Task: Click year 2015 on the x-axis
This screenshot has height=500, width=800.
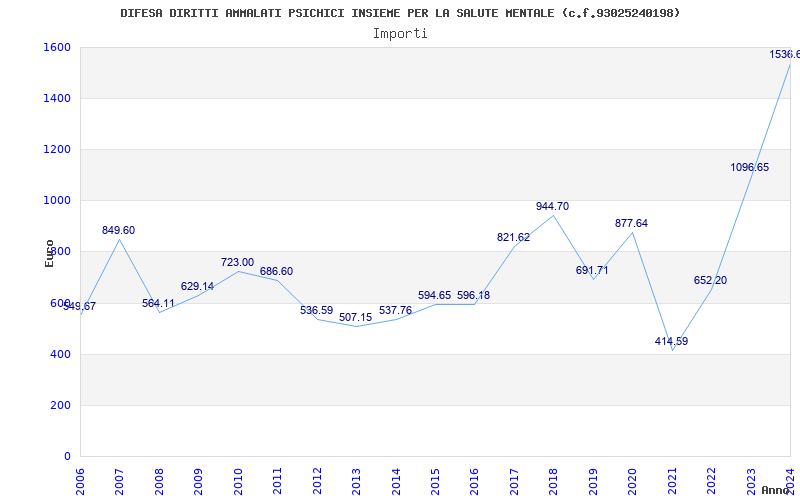Action: click(435, 480)
